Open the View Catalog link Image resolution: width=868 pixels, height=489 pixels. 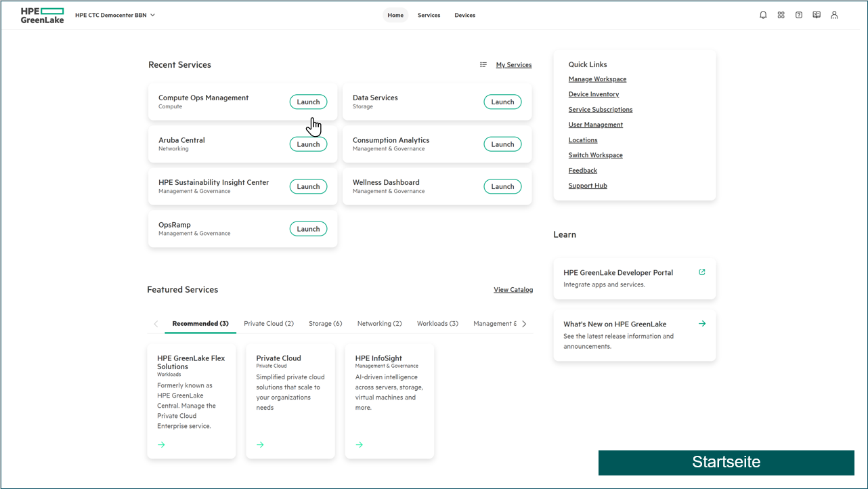(513, 290)
